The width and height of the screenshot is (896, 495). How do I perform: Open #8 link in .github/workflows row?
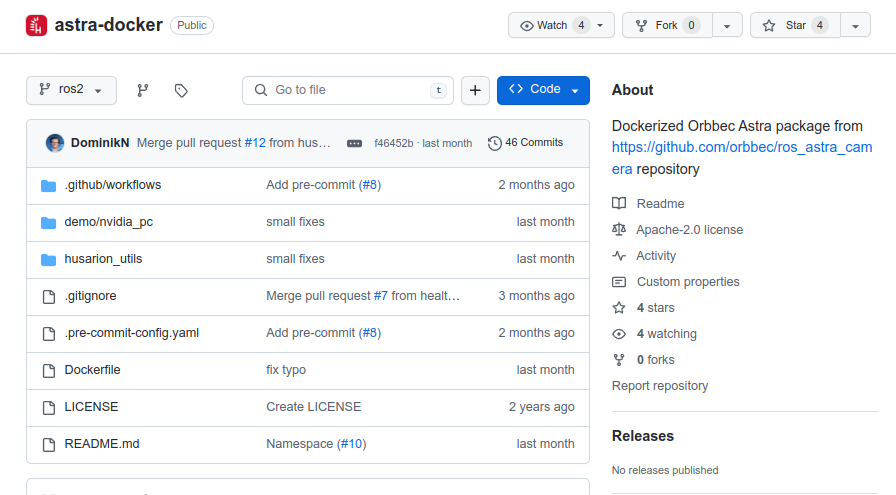coord(370,185)
